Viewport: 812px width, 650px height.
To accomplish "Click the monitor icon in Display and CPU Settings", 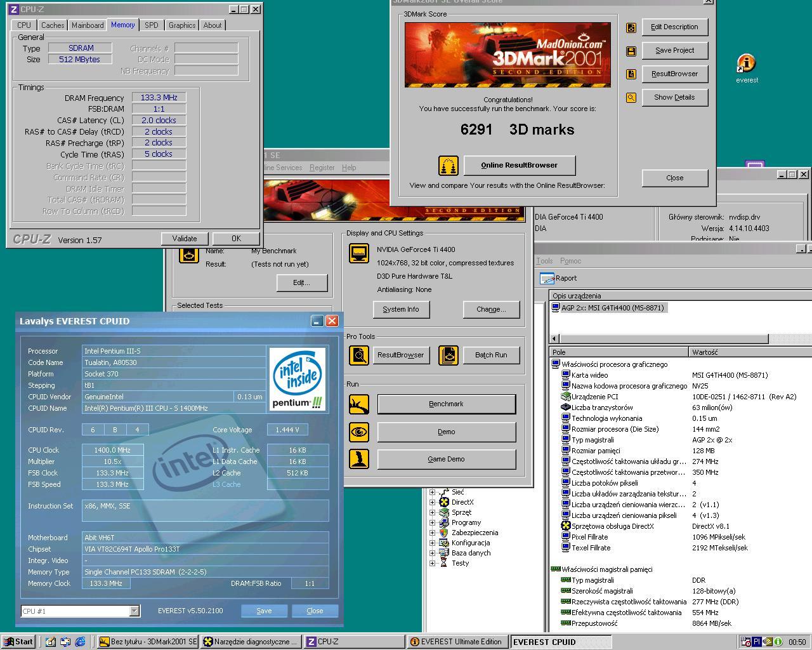I will click(359, 253).
